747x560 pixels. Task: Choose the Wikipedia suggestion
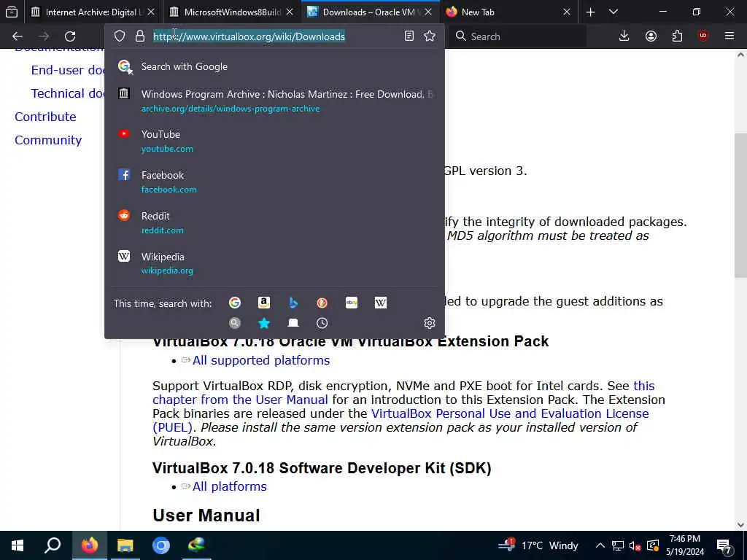click(275, 263)
